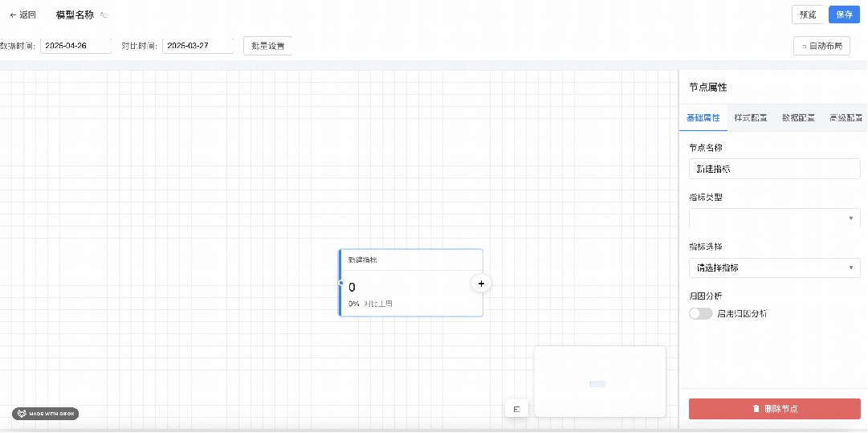Open the data time date field 2025-04-26
Screen dimensions: 868x433
click(x=75, y=46)
